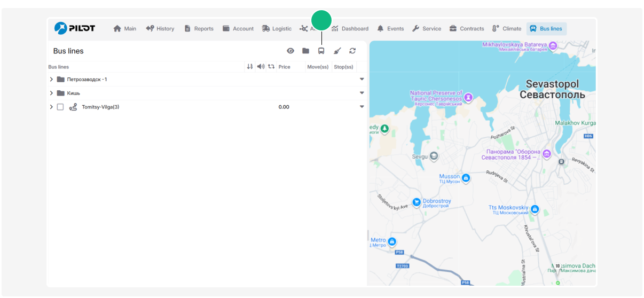Click the National Preserve of Tauric Chersonesos marker
The image size is (644, 298).
pyautogui.click(x=468, y=97)
